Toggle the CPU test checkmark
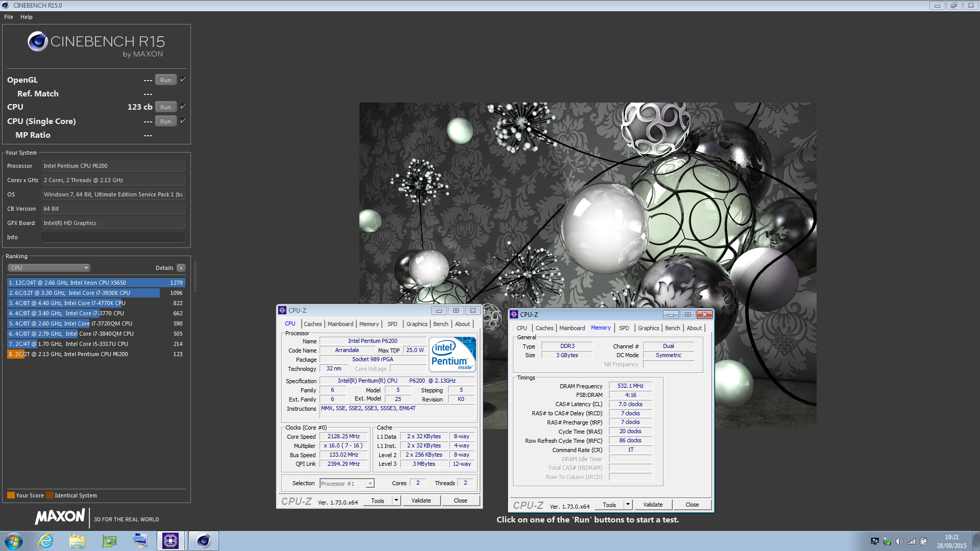Screen dimensions: 980x551 coord(183,106)
